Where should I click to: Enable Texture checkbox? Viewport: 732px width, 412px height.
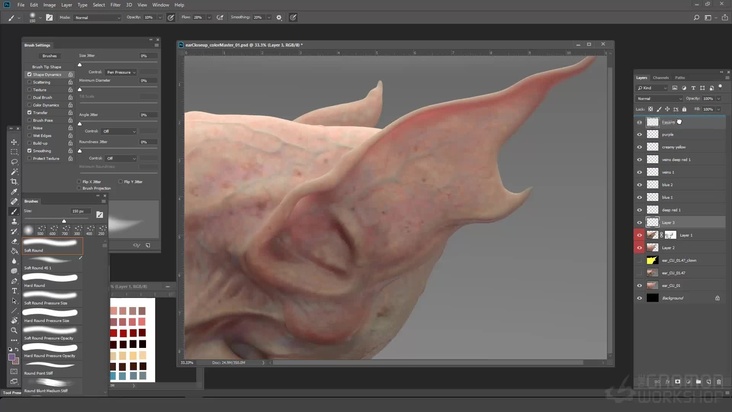(x=29, y=90)
